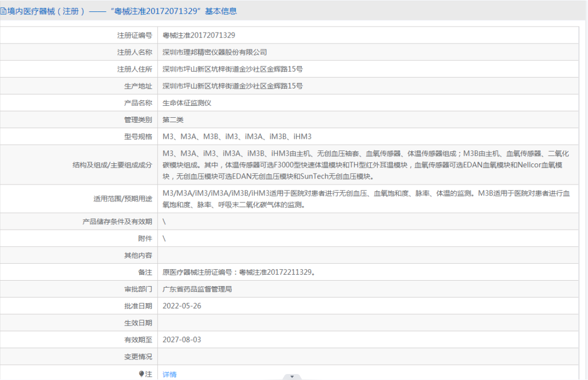Click the document icon before the page title
This screenshot has width=588, height=380.
click(x=3, y=11)
